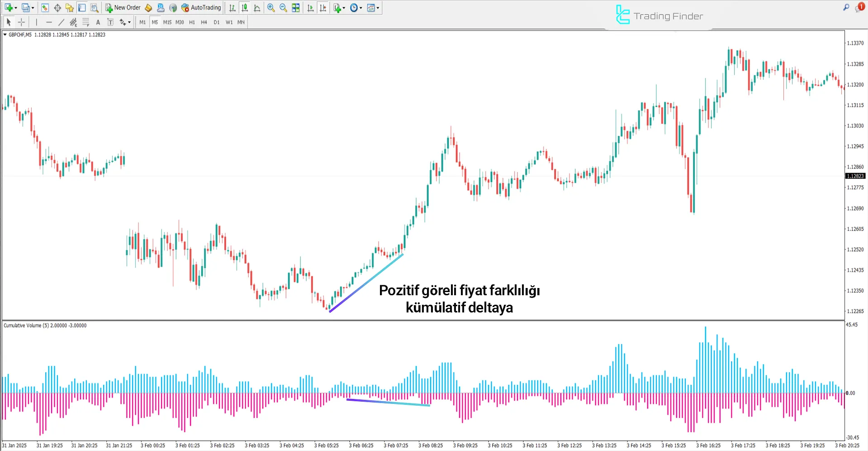Select the Draw Horizontal Line tool

click(49, 22)
